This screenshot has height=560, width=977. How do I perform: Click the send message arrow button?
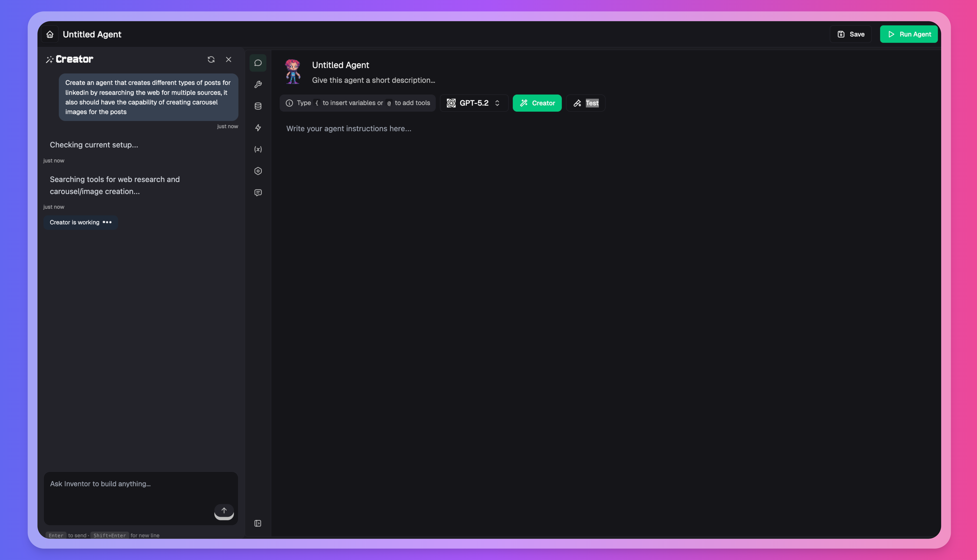tap(224, 510)
